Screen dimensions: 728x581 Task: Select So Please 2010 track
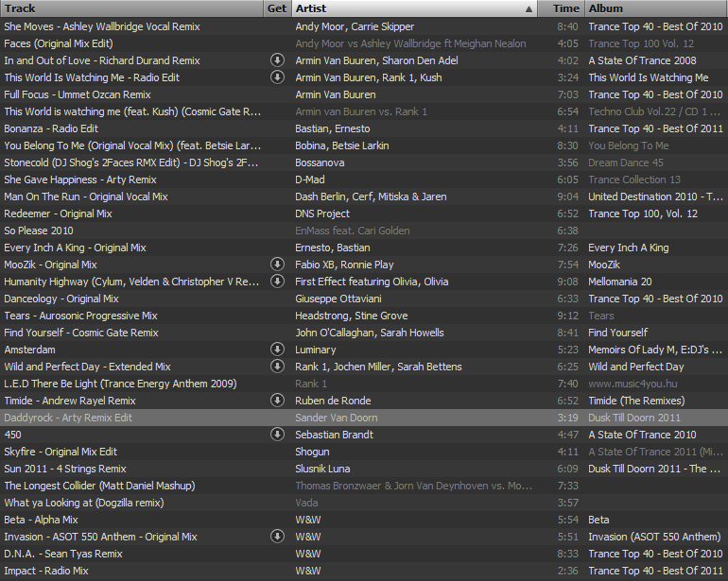pos(39,231)
